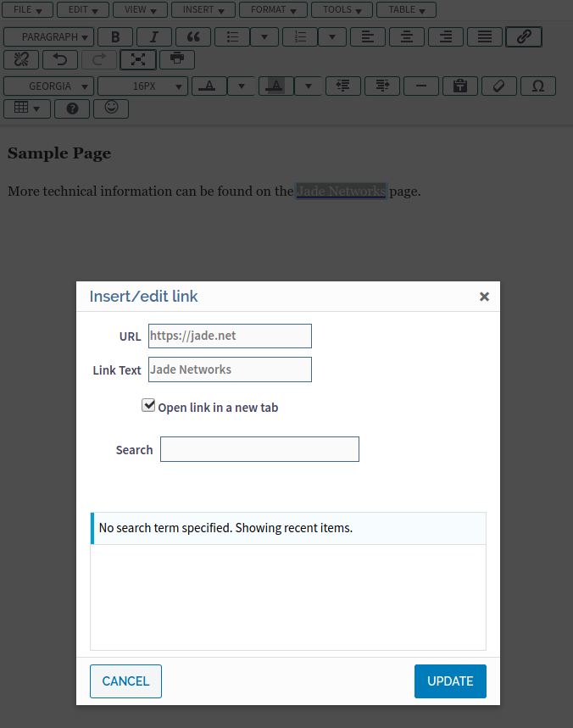Open the Paragraph format dropdown
The image size is (573, 728).
(49, 36)
